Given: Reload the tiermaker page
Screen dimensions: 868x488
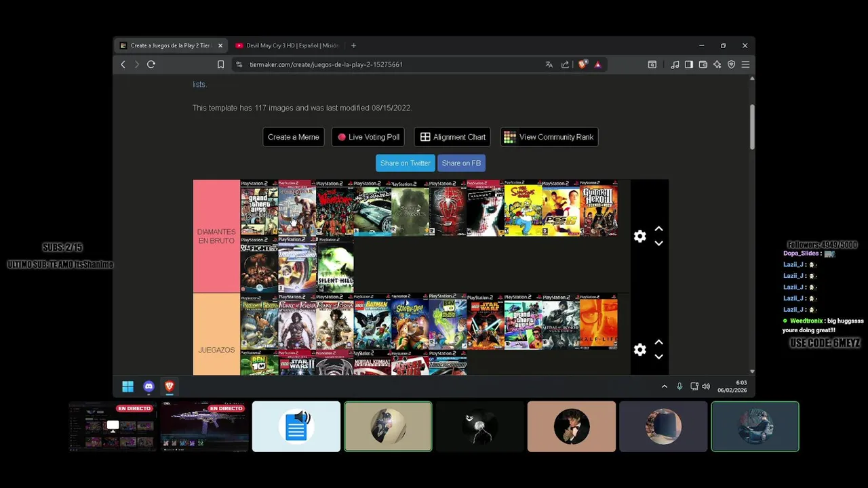Looking at the screenshot, I should pyautogui.click(x=151, y=64).
